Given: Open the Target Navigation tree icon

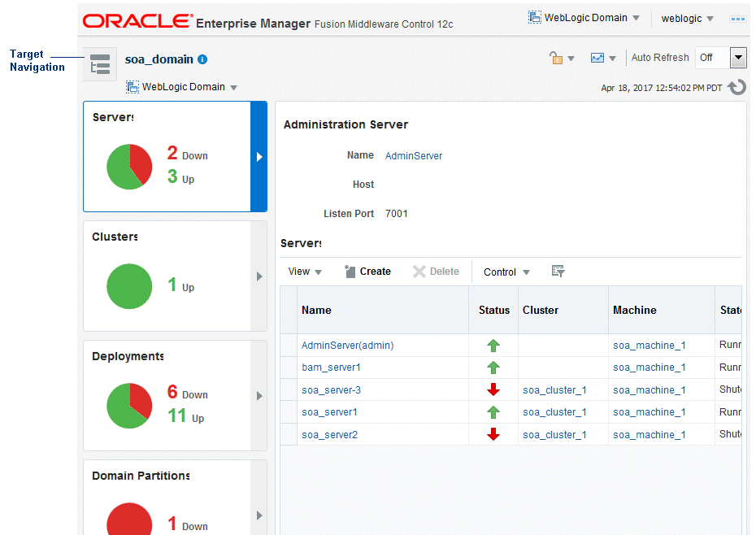Looking at the screenshot, I should [x=100, y=64].
